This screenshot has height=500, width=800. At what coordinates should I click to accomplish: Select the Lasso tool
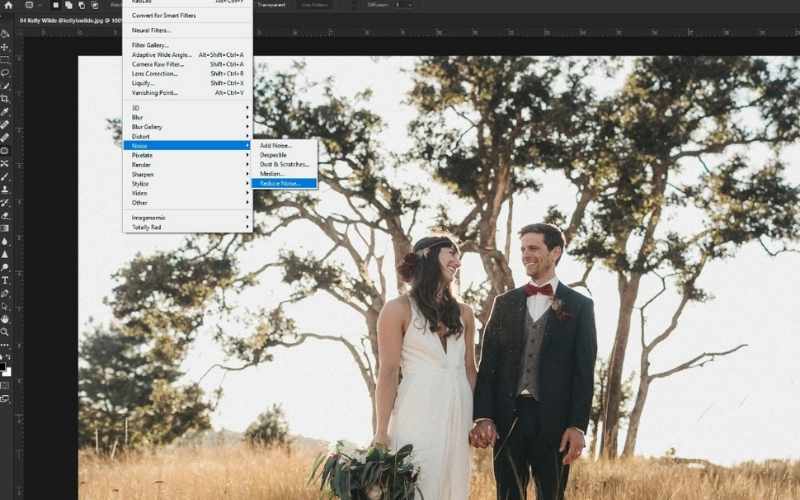coord(5,73)
